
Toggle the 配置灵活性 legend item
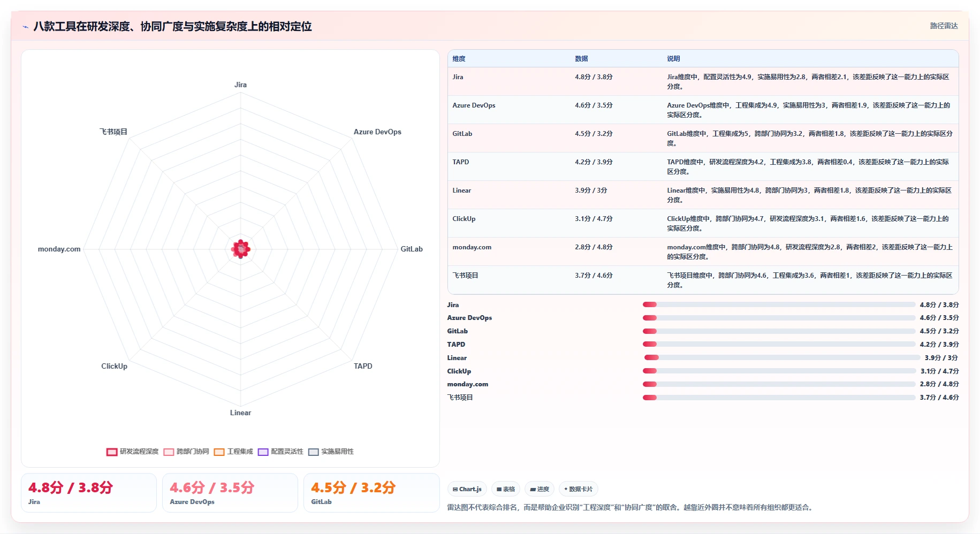280,452
